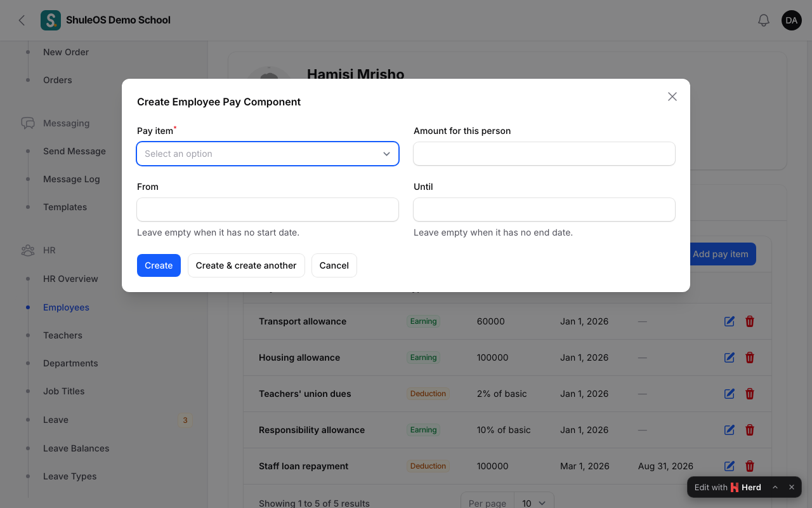Click Staff loan repayment row name
812x508 pixels.
[304, 466]
